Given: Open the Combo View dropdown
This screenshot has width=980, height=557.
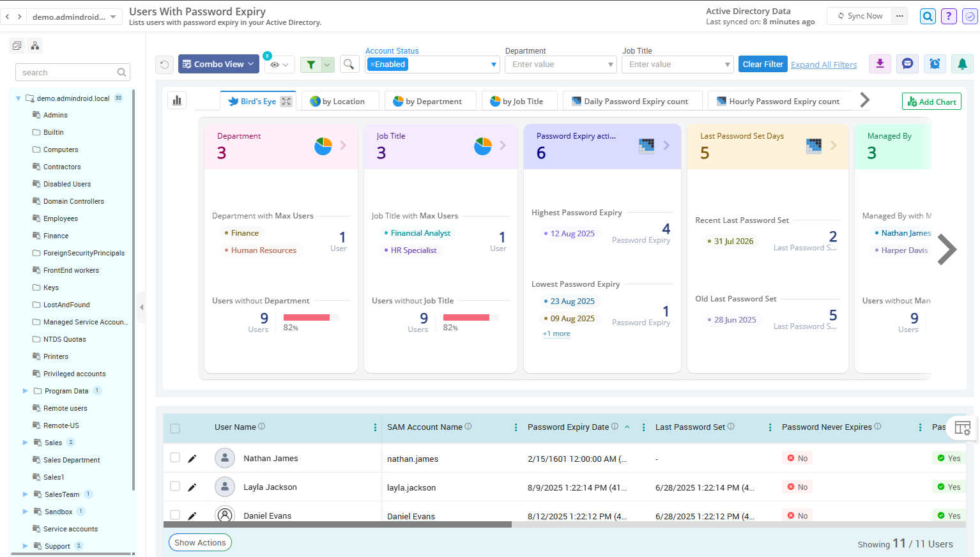Looking at the screenshot, I should (x=218, y=64).
